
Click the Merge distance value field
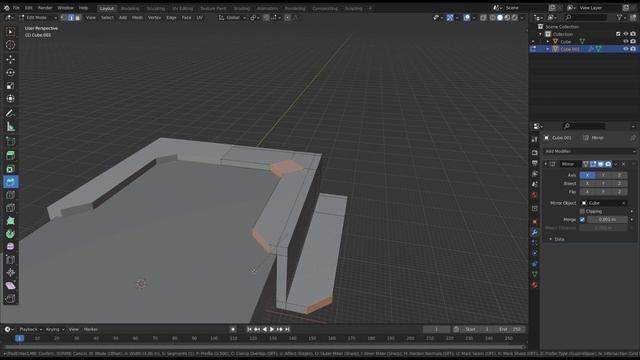tap(607, 220)
